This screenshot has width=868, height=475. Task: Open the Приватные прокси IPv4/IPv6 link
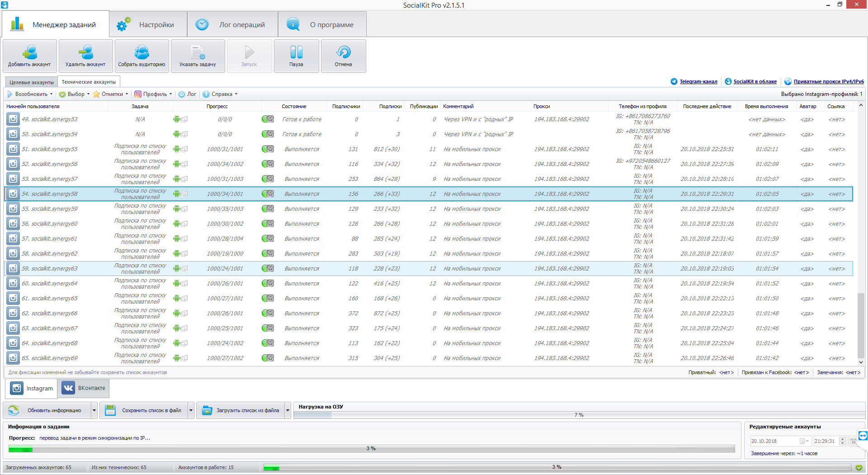[829, 81]
